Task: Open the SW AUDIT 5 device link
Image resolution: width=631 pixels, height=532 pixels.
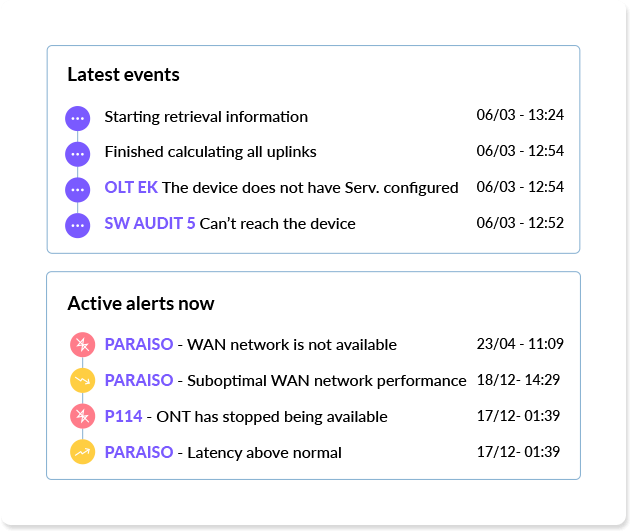Action: pos(150,223)
